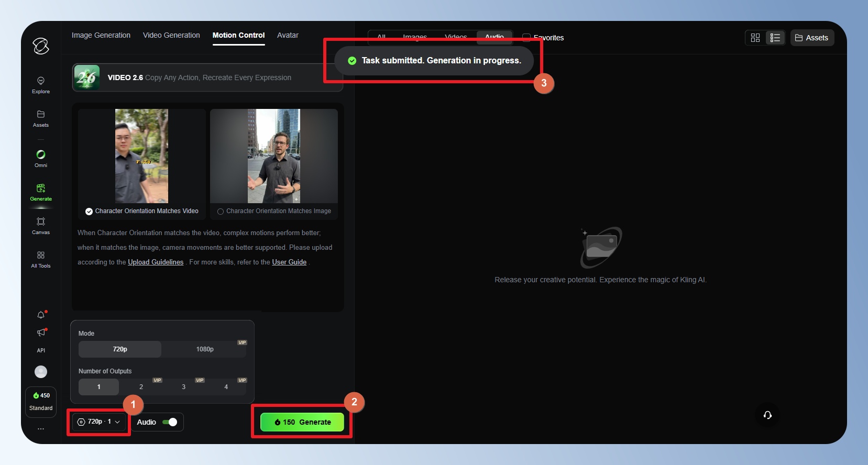The width and height of the screenshot is (868, 465).
Task: Expand the 720p · 1 settings dropdown
Action: point(99,422)
